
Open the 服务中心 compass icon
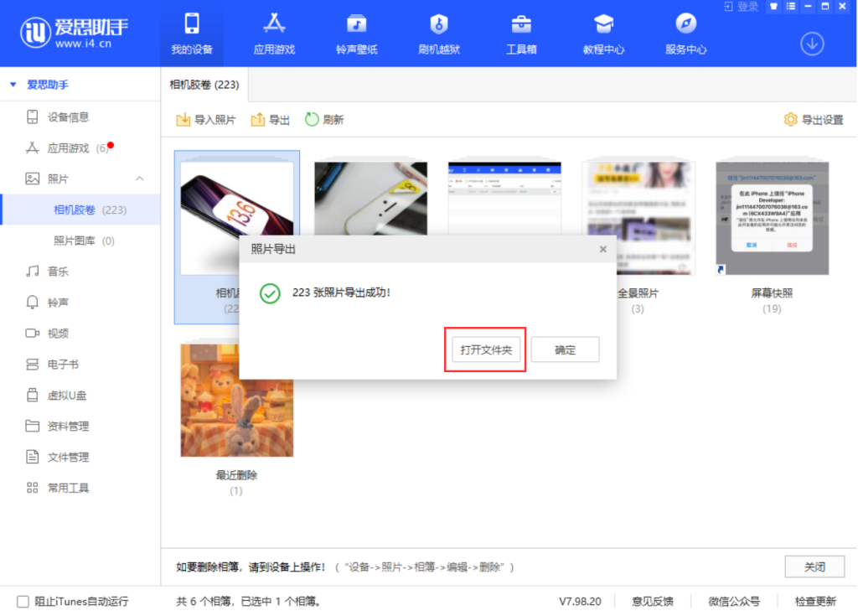(685, 23)
